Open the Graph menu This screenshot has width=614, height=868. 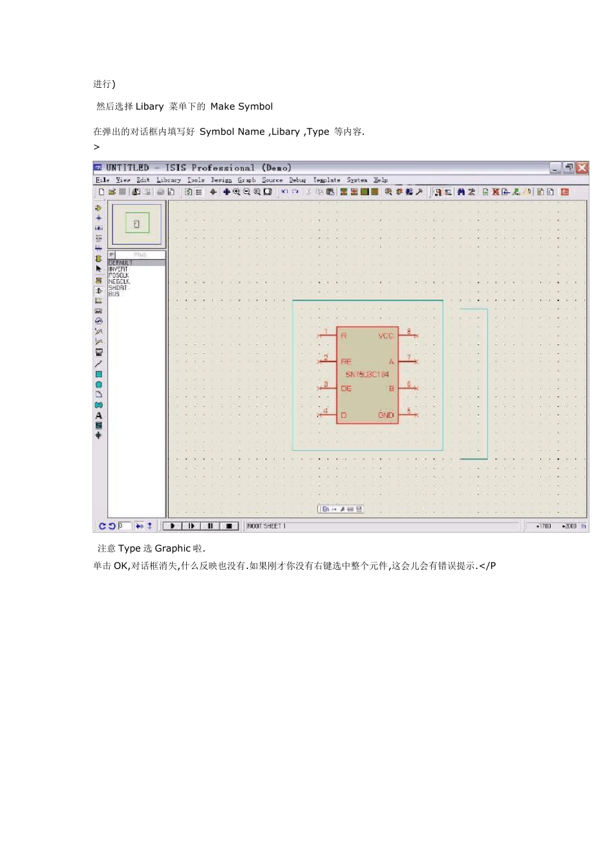pos(246,180)
